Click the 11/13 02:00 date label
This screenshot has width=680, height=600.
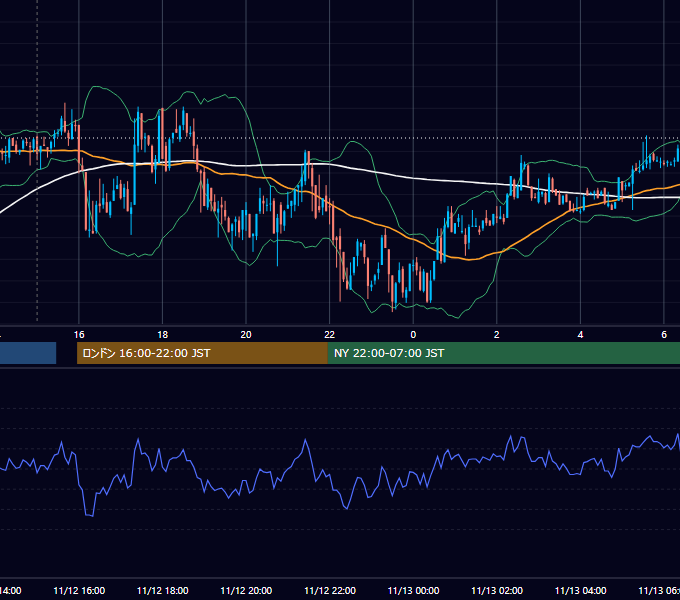(497, 591)
